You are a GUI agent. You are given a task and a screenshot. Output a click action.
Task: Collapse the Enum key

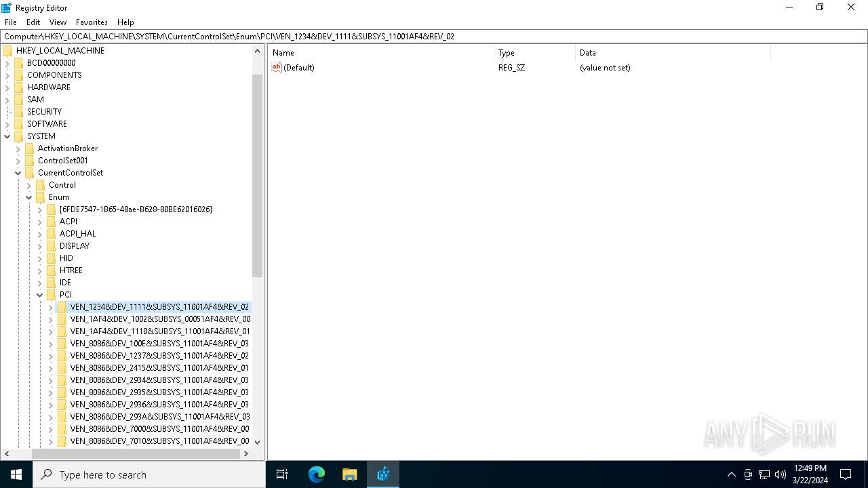click(29, 197)
